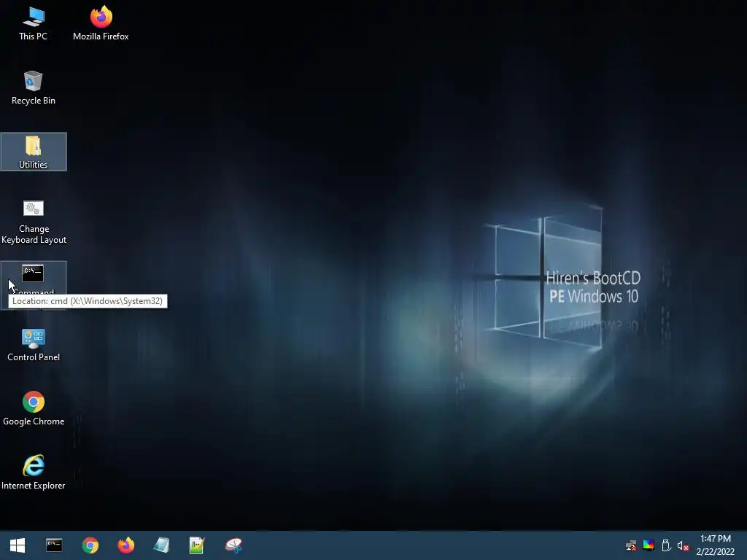The height and width of the screenshot is (560, 747).
Task: Click the green notepad with pencil taskbar icon
Action: point(197,545)
